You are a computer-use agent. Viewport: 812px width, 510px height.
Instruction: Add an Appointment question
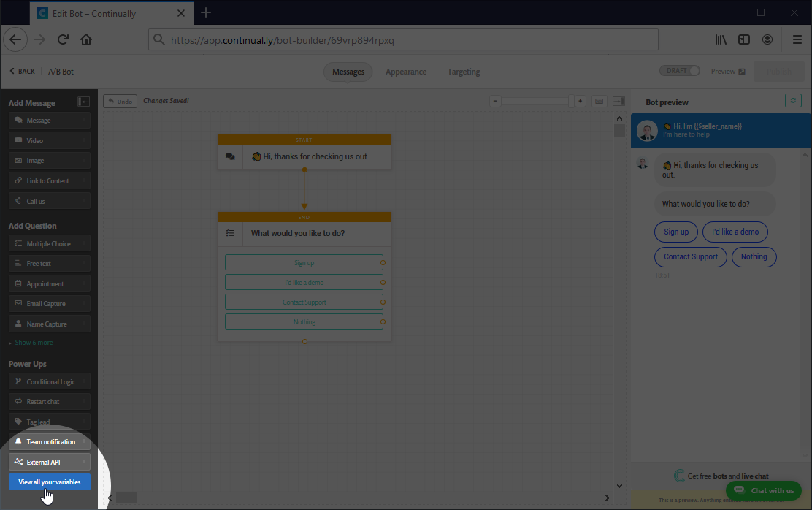click(49, 283)
